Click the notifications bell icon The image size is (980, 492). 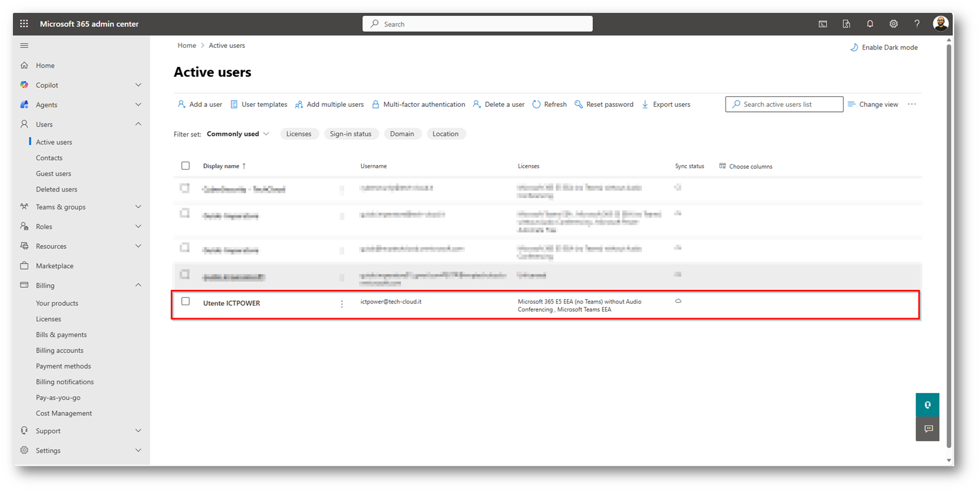(x=869, y=24)
